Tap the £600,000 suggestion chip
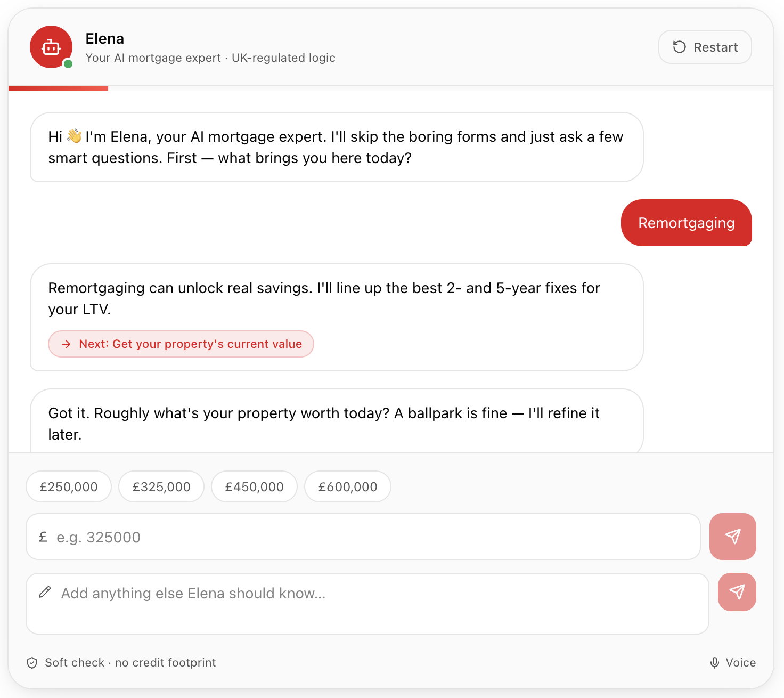The height and width of the screenshot is (698, 784). tap(348, 486)
